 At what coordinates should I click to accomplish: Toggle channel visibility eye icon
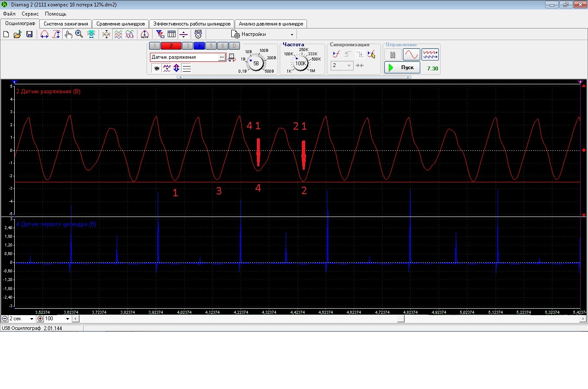pos(157,68)
